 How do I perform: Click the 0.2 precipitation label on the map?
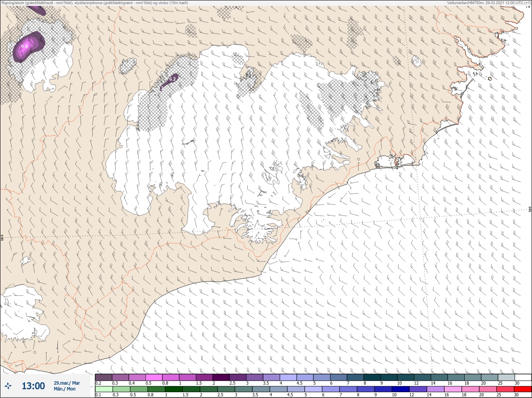(173, 79)
